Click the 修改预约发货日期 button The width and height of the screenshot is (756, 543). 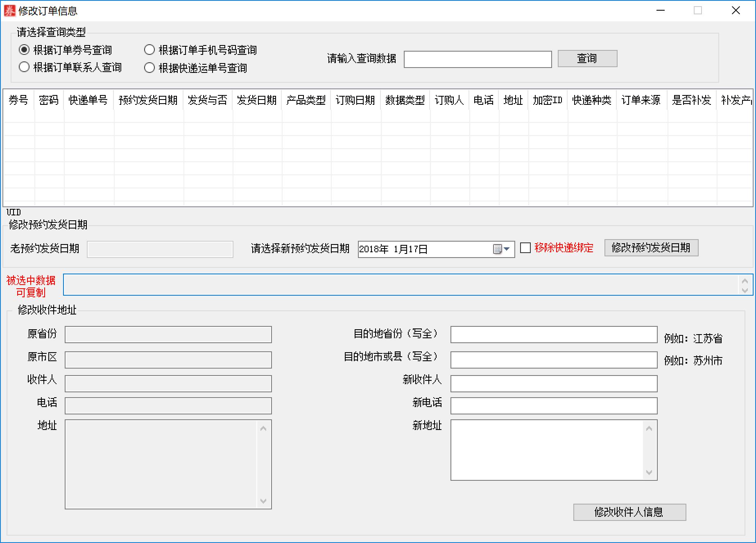pos(651,248)
